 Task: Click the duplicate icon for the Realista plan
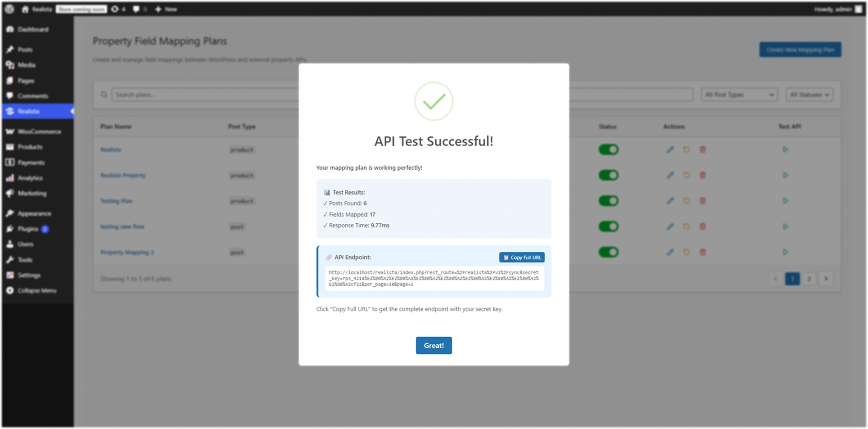click(x=686, y=149)
